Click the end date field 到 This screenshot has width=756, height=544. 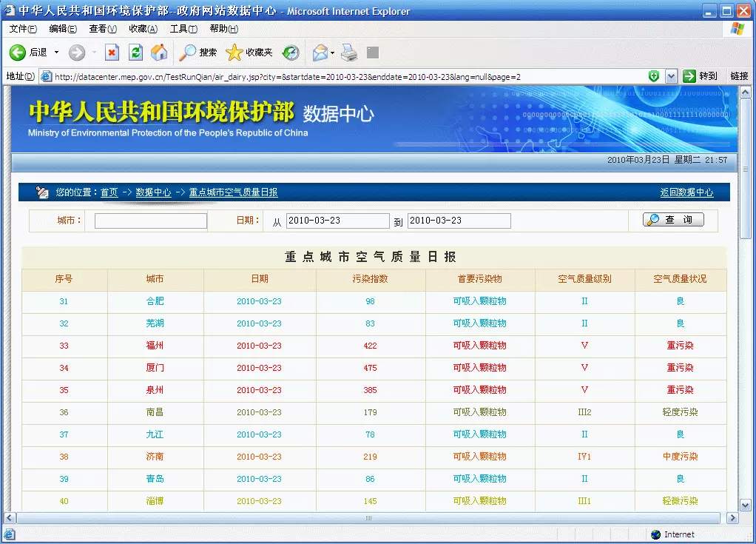click(459, 221)
